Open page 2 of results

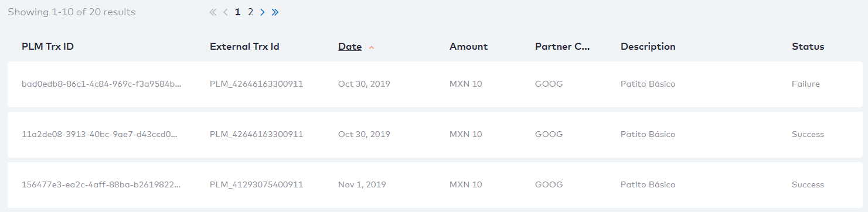(x=250, y=12)
